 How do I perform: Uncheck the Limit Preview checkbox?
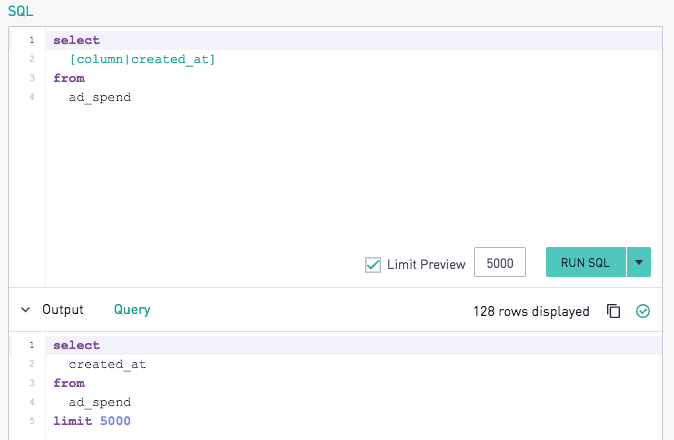click(373, 265)
